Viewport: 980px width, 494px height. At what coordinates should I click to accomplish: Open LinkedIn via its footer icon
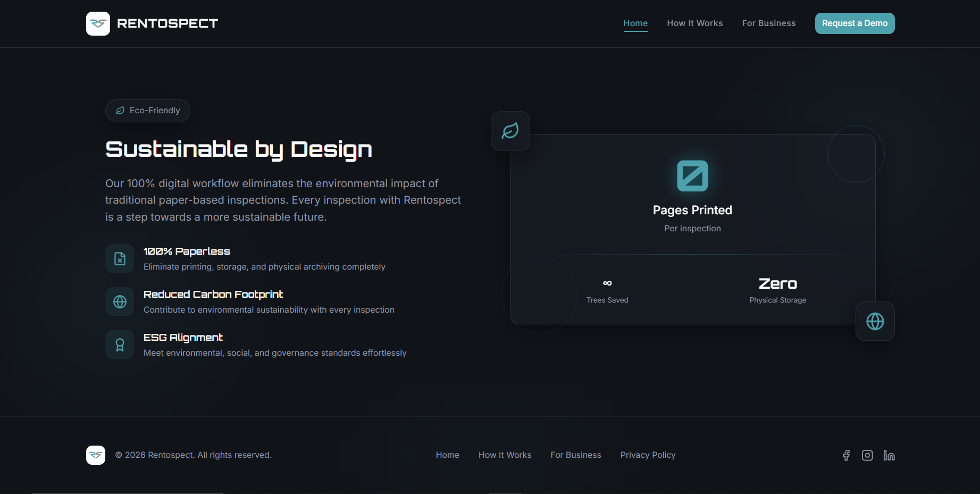[889, 455]
